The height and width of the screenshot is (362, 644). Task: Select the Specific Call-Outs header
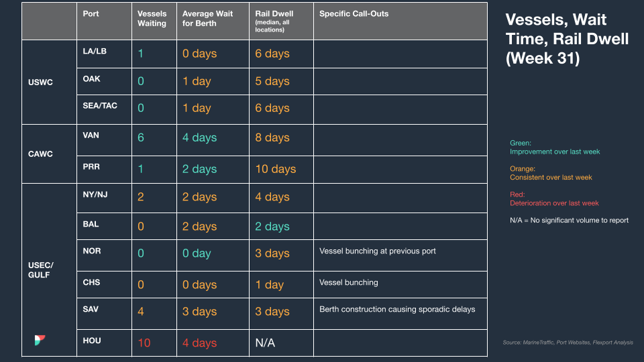354,13
